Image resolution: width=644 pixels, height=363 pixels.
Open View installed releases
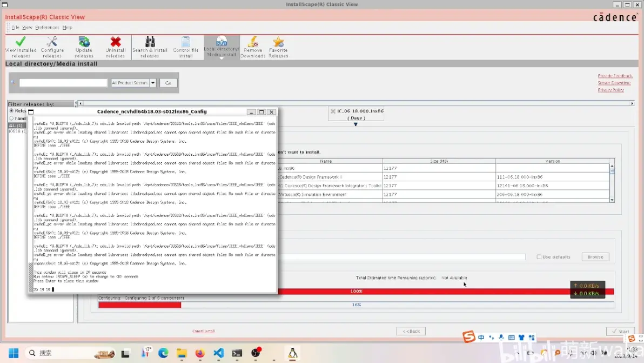point(21,47)
